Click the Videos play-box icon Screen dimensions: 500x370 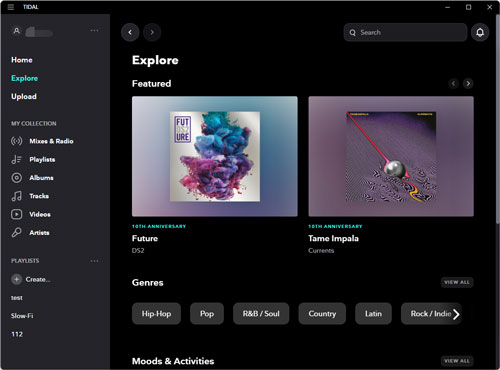click(17, 214)
